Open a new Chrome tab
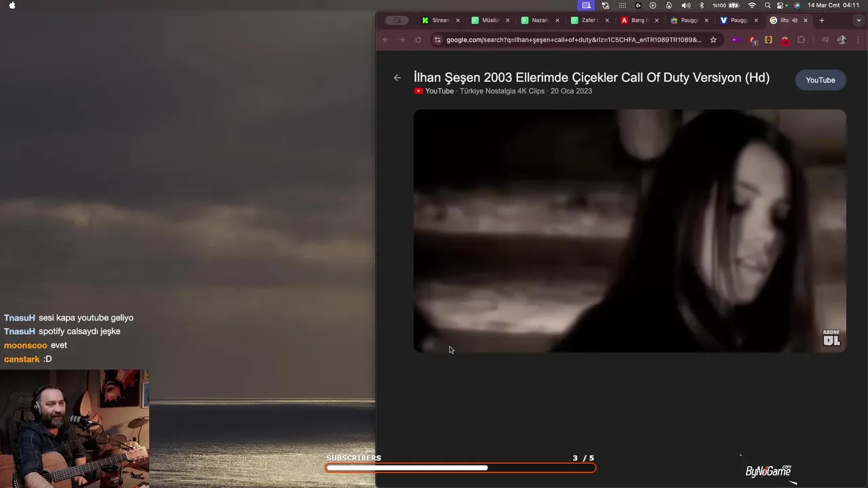This screenshot has height=488, width=868. coord(821,20)
